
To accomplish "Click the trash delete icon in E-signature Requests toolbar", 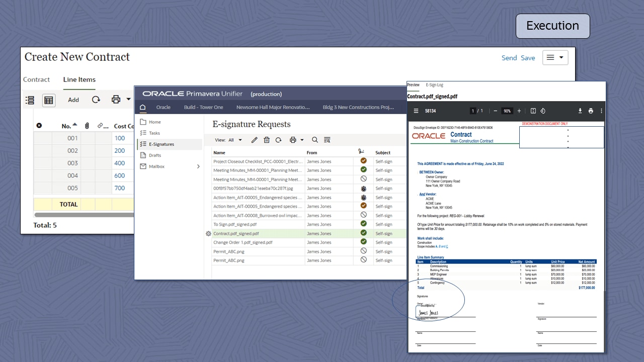I will [x=267, y=140].
